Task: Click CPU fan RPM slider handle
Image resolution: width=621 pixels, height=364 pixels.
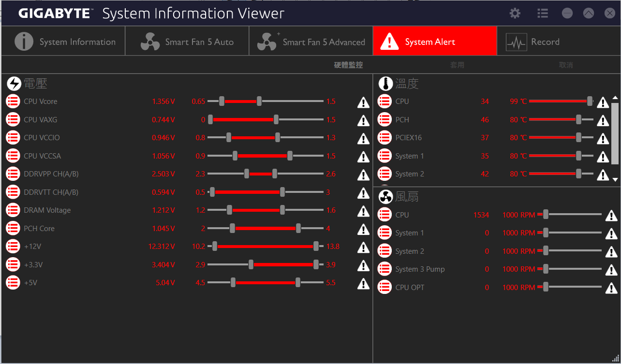Action: coord(546,214)
